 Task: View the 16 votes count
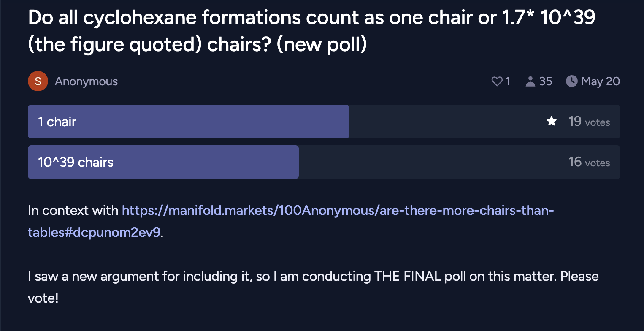coord(589,162)
